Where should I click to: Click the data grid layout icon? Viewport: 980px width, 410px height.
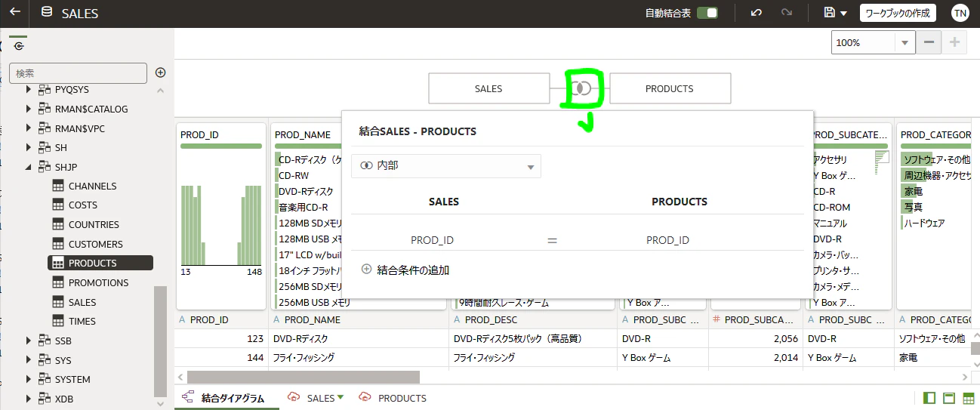click(x=969, y=398)
